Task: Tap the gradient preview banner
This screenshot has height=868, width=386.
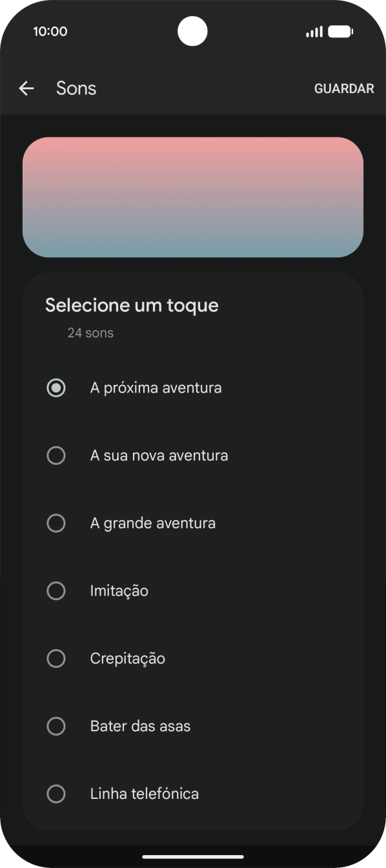Action: [x=193, y=197]
